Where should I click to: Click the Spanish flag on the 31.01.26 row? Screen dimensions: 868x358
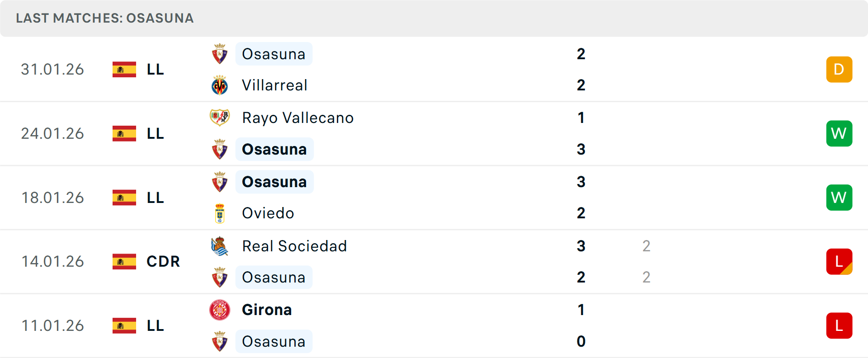click(124, 69)
